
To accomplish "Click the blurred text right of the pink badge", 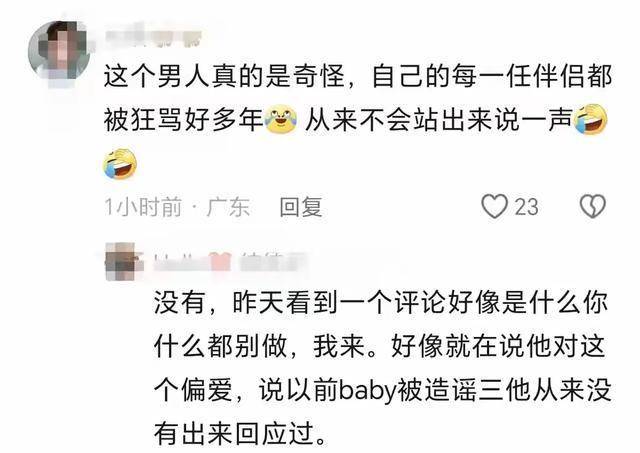I will [x=271, y=262].
